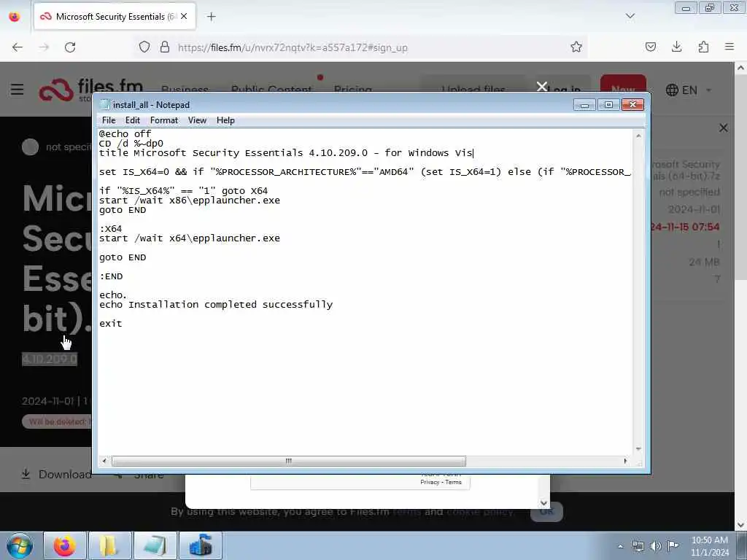
Task: Close the files.fm sign-up overlay X
Action: 542,87
